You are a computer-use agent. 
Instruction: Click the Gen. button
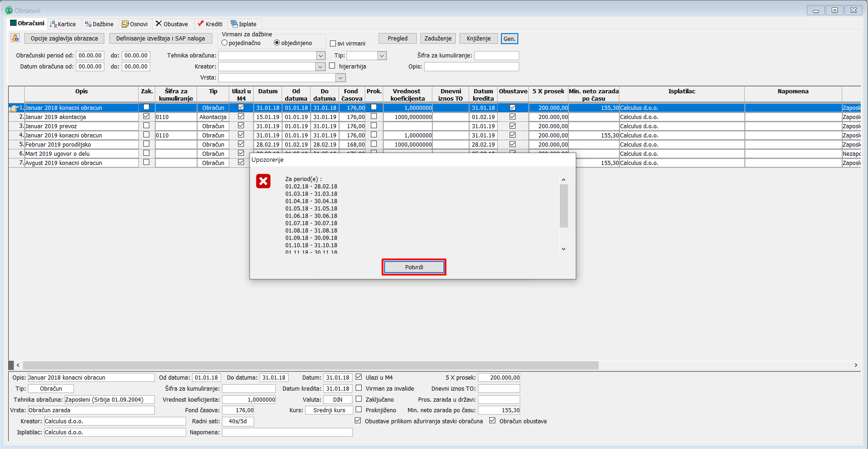point(509,39)
